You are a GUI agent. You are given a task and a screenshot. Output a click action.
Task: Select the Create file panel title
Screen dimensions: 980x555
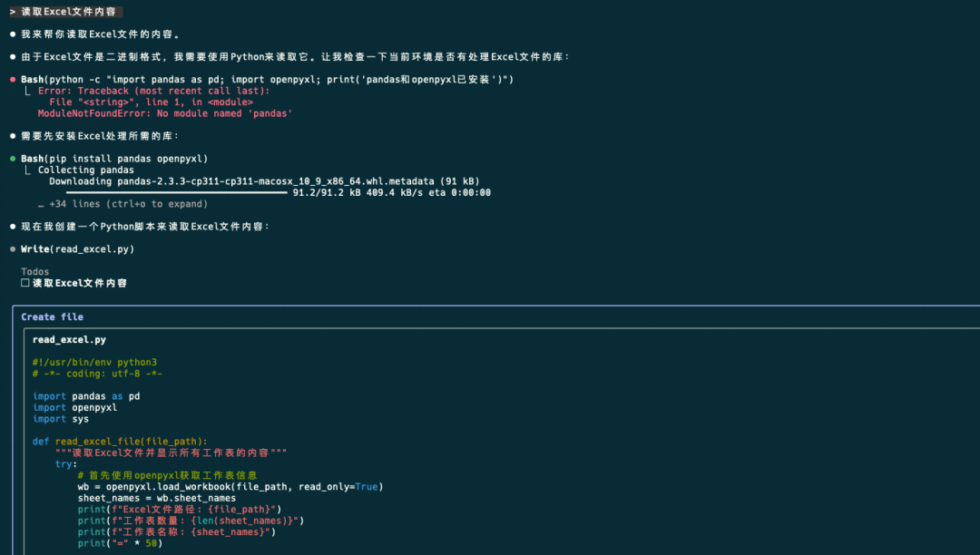point(52,317)
